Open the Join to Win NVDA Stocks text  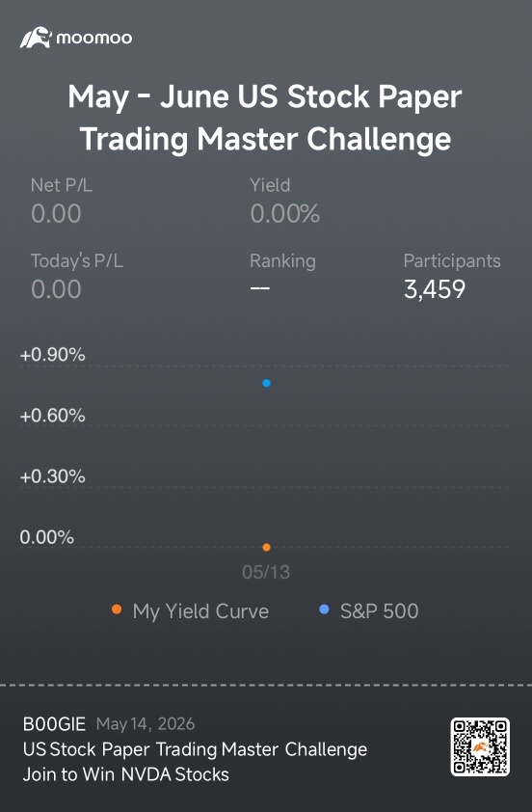[x=125, y=774]
